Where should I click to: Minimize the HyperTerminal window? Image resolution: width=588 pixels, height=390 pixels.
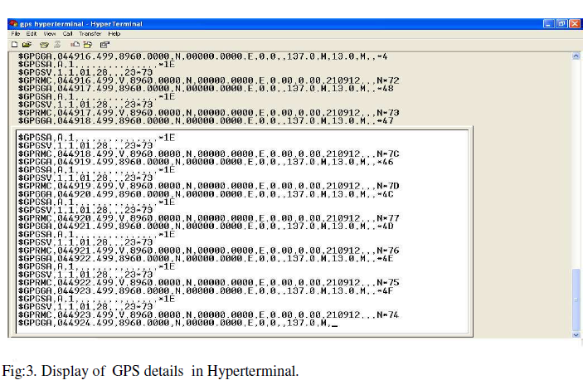coord(549,23)
